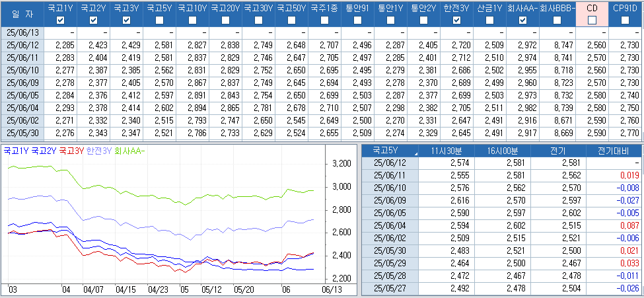Screen dimensions: 644x298
Task: Click the 일자 date column header
Action: click(x=22, y=15)
